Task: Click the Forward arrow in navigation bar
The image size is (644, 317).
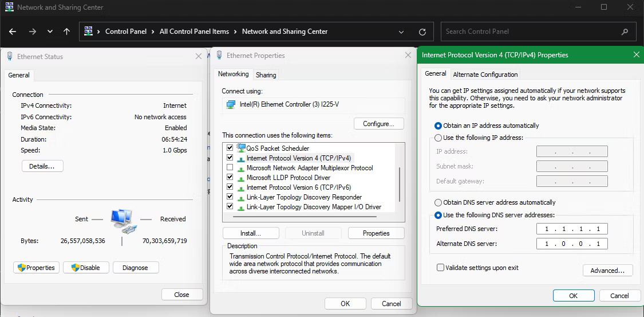Action: (33, 32)
